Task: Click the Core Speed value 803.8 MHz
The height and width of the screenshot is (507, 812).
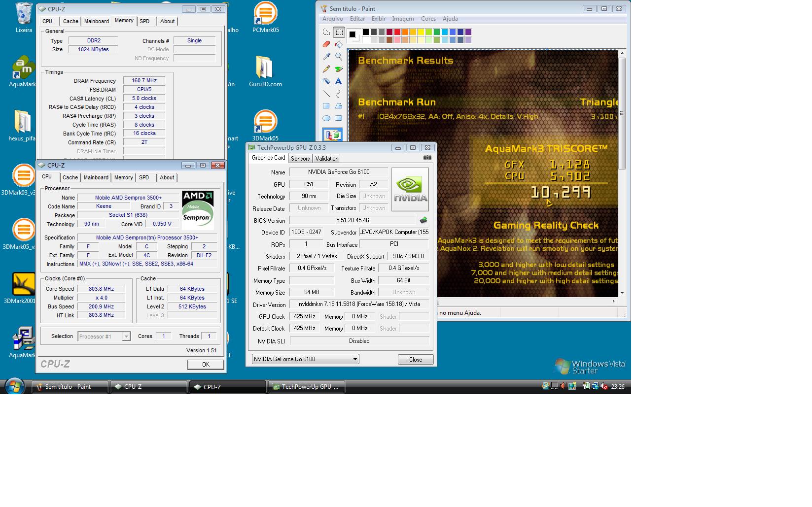Action: (101, 289)
